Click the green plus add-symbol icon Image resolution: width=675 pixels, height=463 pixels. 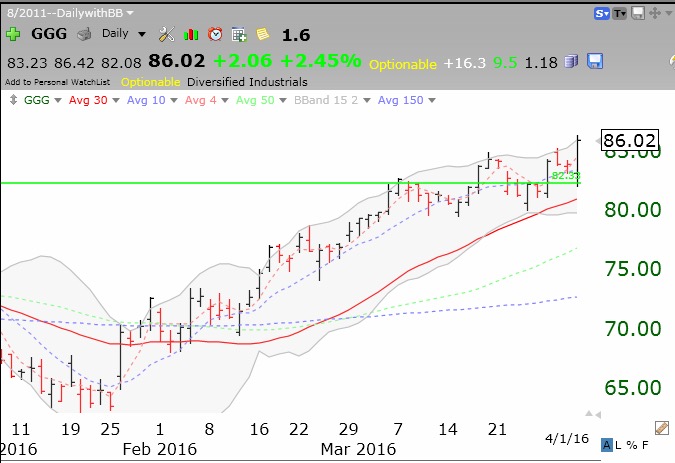(13, 33)
